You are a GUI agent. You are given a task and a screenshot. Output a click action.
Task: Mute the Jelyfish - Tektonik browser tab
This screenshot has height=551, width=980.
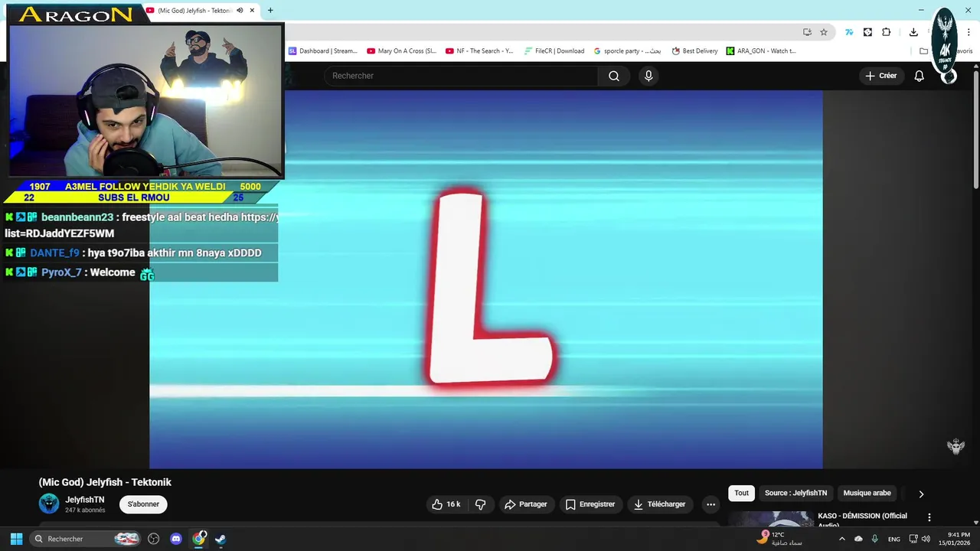point(240,11)
